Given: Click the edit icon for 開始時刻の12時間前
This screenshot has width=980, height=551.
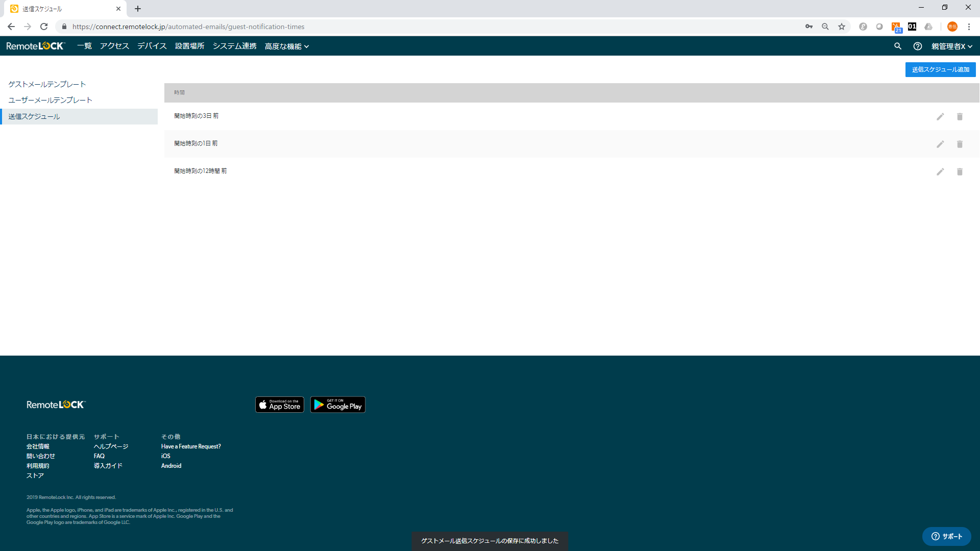Looking at the screenshot, I should (x=940, y=171).
